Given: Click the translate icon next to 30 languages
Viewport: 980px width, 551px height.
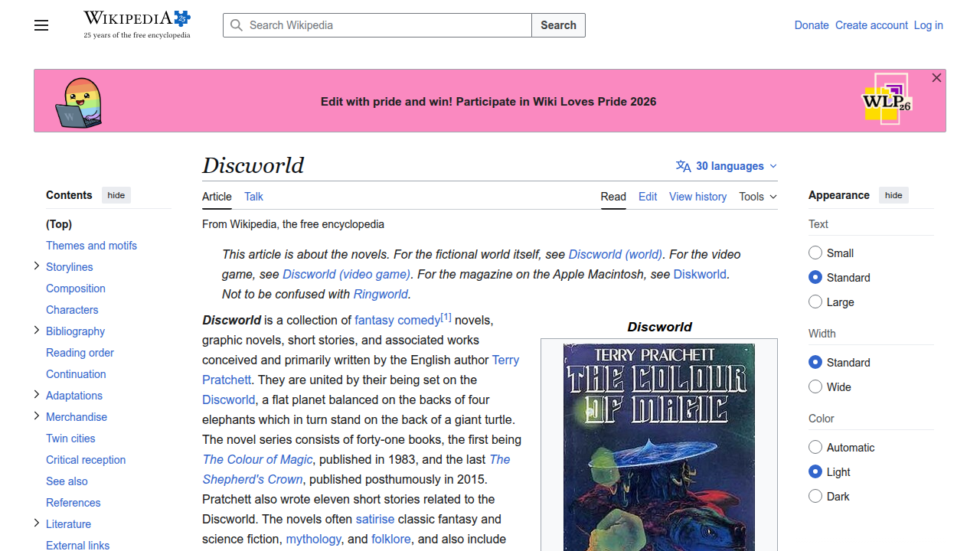Looking at the screenshot, I should tap(683, 166).
